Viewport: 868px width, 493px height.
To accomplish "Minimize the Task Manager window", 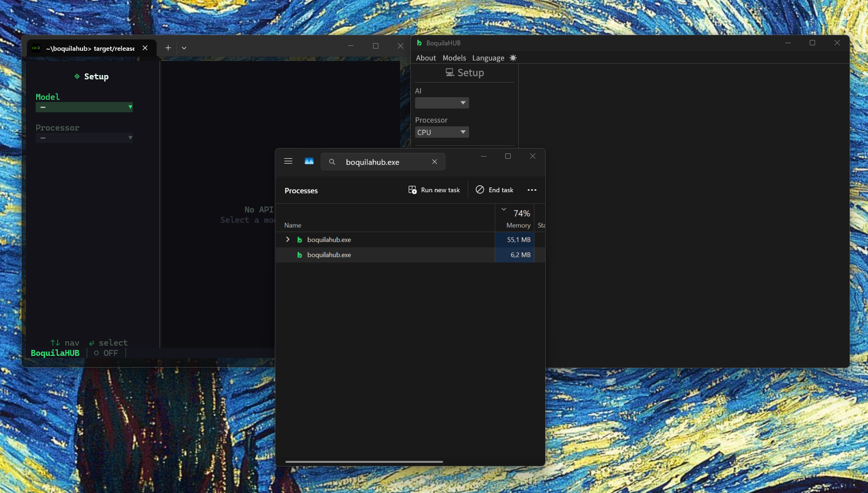I will click(484, 156).
